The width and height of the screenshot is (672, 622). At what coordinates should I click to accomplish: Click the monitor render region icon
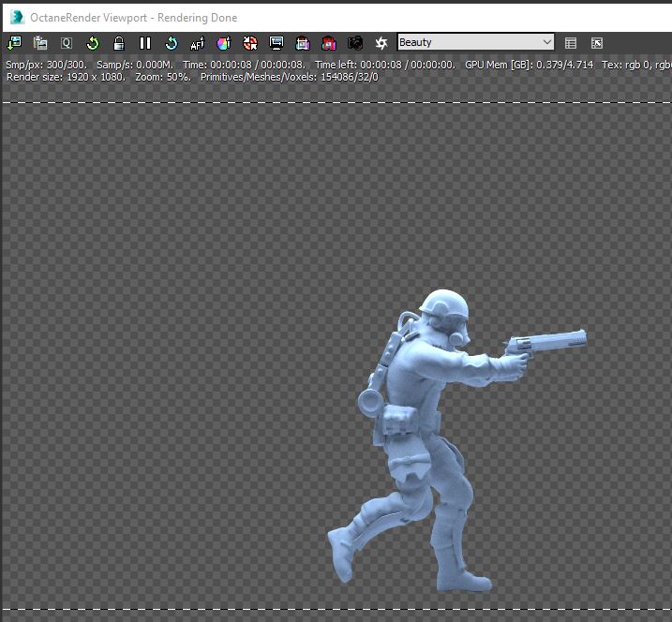click(276, 43)
